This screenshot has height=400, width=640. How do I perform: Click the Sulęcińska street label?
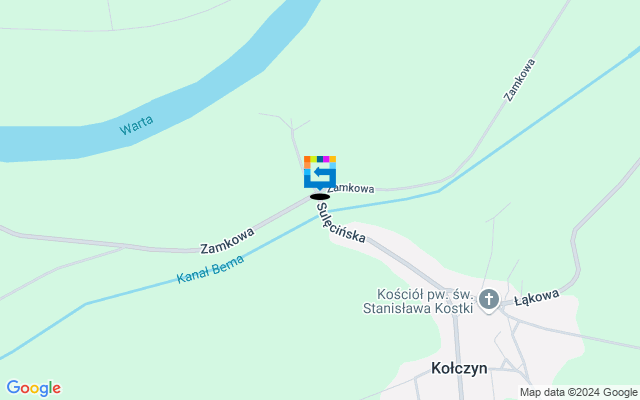[340, 223]
